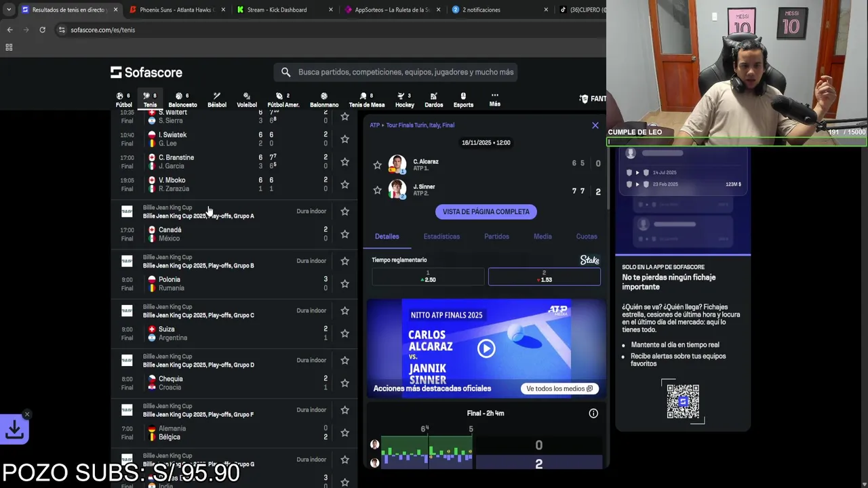This screenshot has height=488, width=868.
Task: Open the Más sports dropdown
Action: (495, 100)
